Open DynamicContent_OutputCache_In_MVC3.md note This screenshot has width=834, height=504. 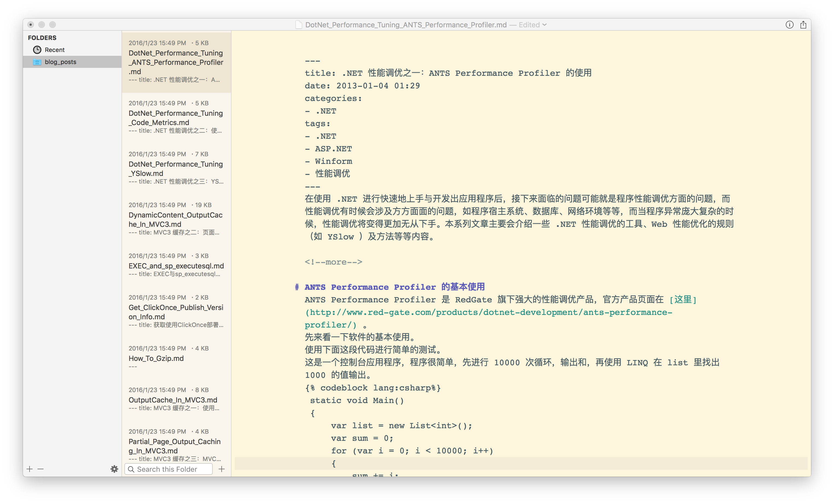pyautogui.click(x=176, y=219)
